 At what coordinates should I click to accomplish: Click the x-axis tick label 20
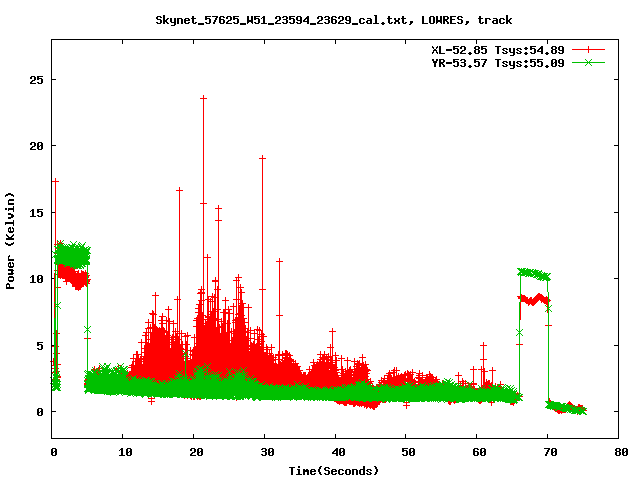(196, 452)
